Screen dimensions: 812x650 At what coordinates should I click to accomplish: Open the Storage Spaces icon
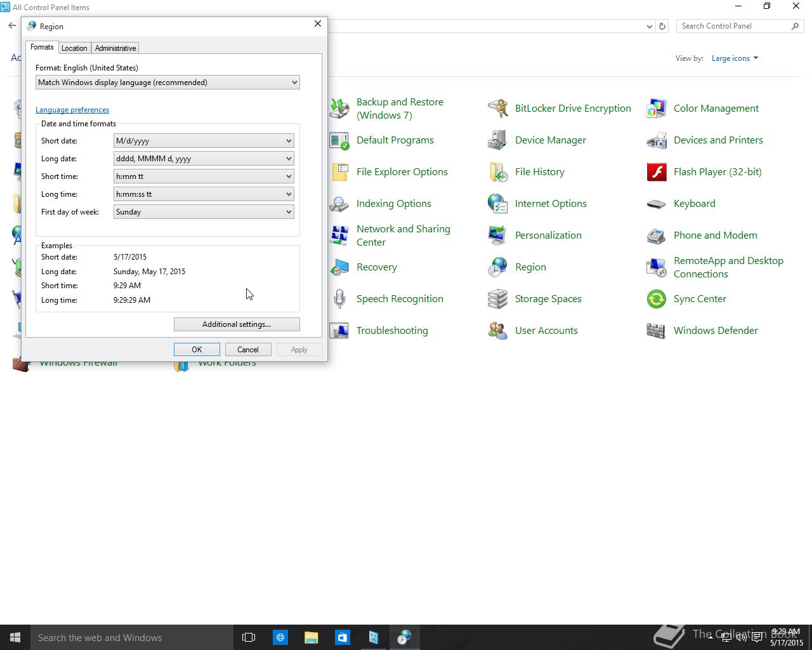coord(498,299)
